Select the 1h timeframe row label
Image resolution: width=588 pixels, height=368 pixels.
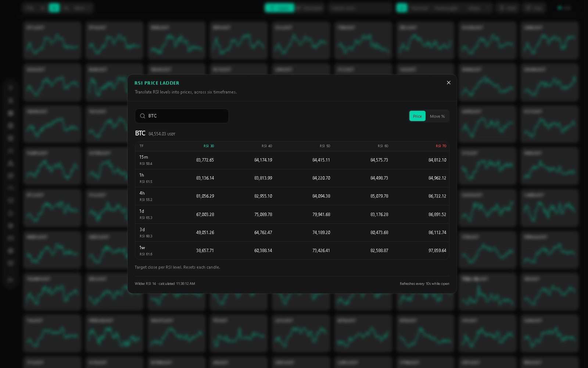tap(142, 175)
